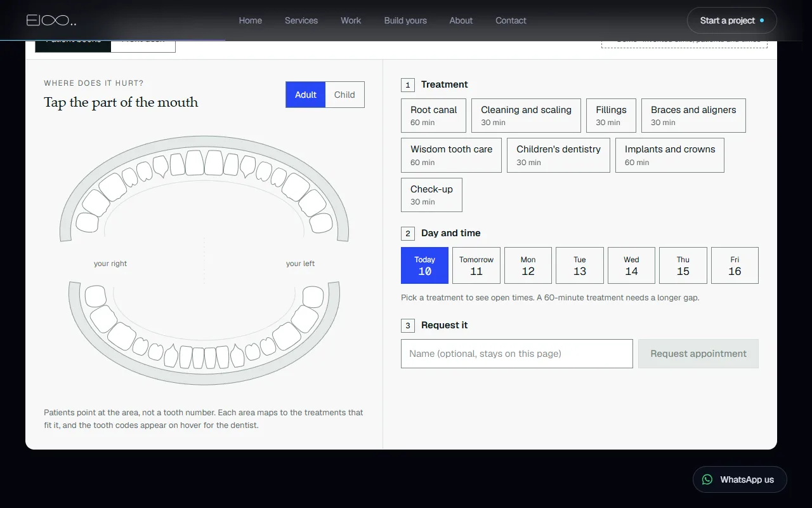Open Build yours navigation link
This screenshot has width=812, height=508.
tap(405, 20)
